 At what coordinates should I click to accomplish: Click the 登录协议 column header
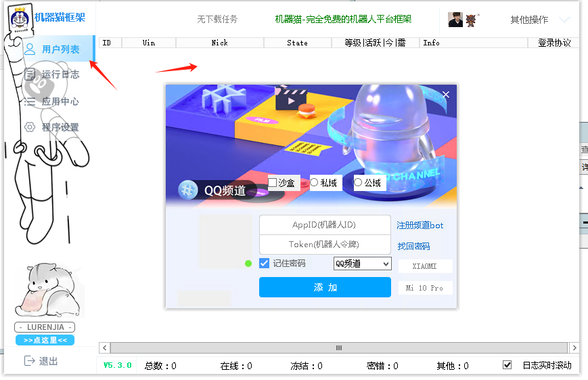point(554,43)
